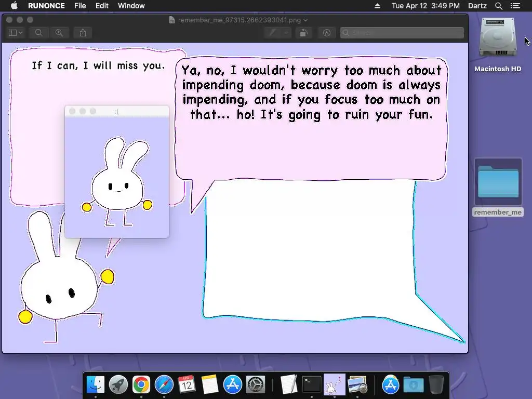Close the small sad-face window
532x399 pixels.
click(x=72, y=111)
